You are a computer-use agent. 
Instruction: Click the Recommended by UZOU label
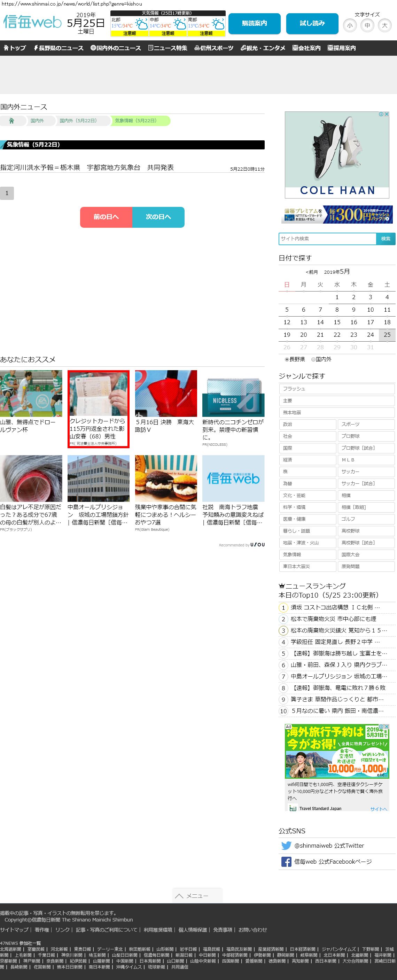click(242, 545)
